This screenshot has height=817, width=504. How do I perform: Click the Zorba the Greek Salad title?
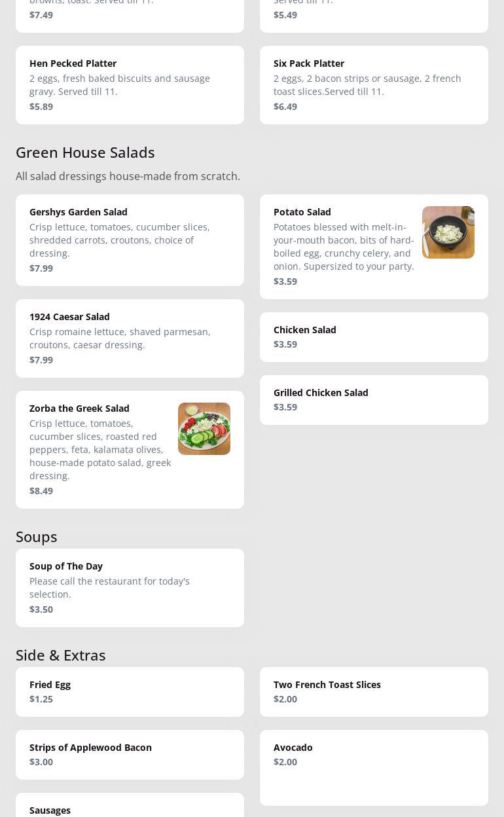coord(79,408)
